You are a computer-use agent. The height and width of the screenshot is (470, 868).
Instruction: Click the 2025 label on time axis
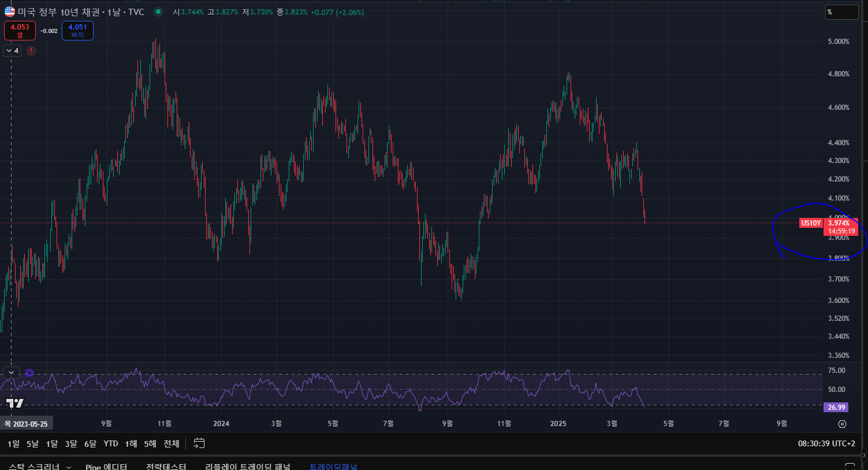558,424
